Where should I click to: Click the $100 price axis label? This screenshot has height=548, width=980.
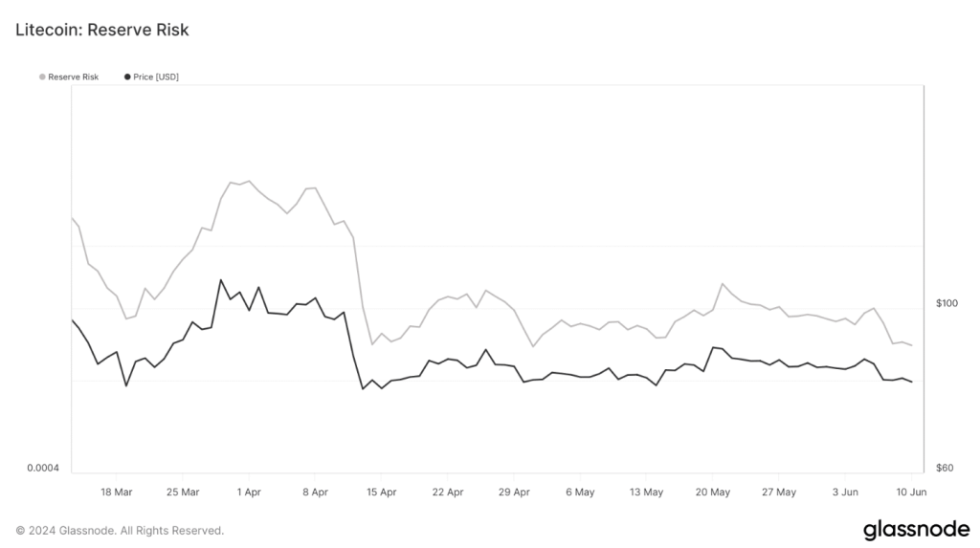(x=947, y=303)
